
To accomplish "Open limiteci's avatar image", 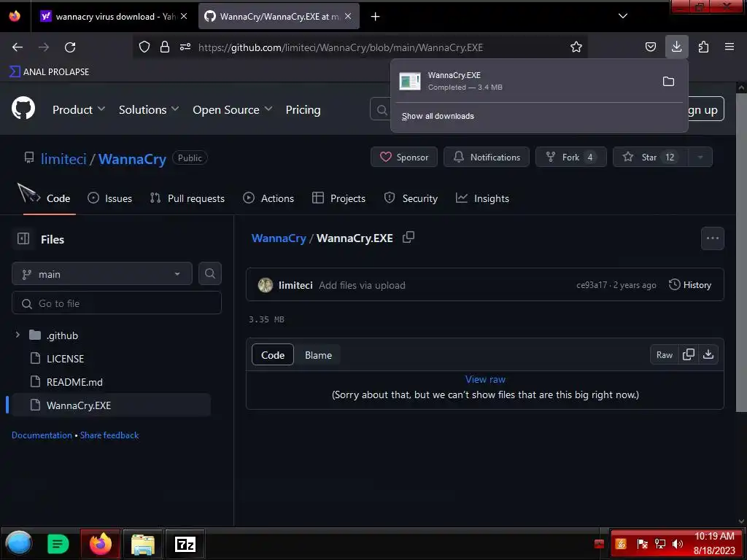I will point(266,285).
